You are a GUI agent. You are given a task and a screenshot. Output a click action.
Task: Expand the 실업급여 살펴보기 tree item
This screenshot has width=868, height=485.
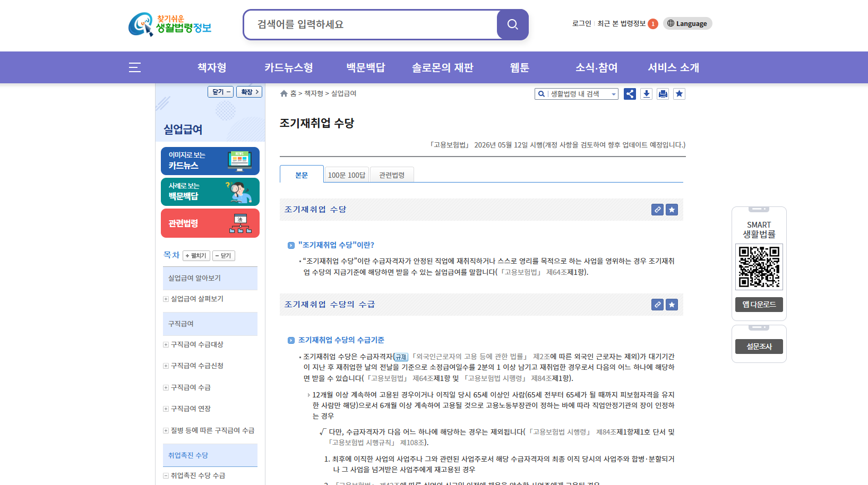[166, 299]
